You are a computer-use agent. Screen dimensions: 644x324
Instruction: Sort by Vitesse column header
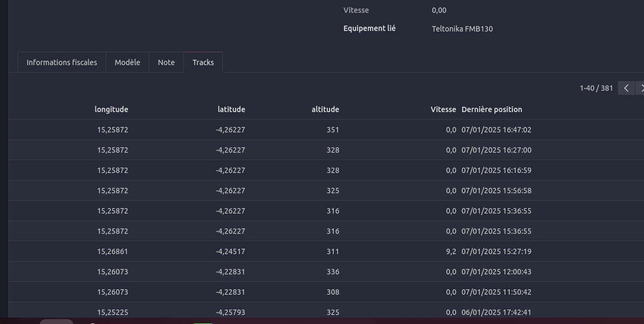pyautogui.click(x=443, y=109)
